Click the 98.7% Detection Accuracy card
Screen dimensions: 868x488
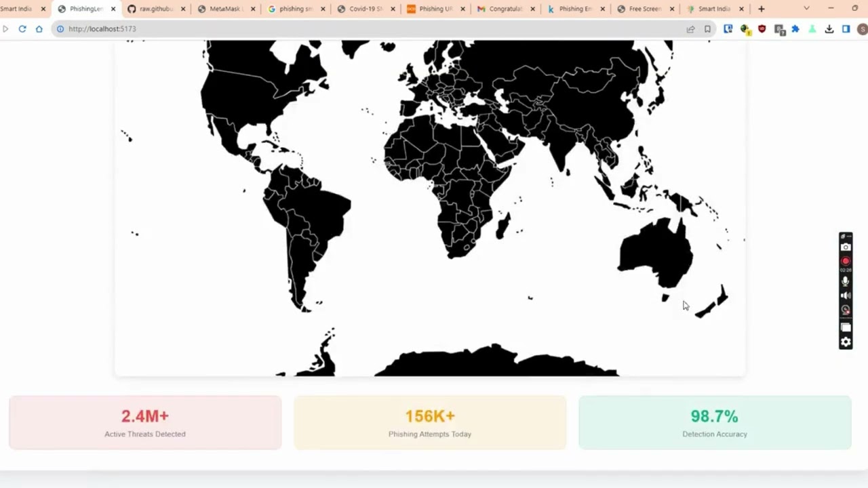pos(715,422)
